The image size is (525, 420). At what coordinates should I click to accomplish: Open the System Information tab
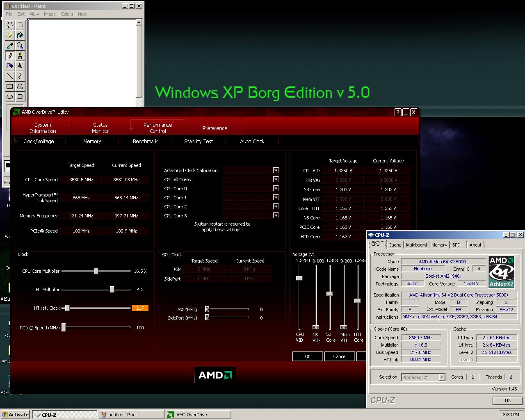pos(43,128)
